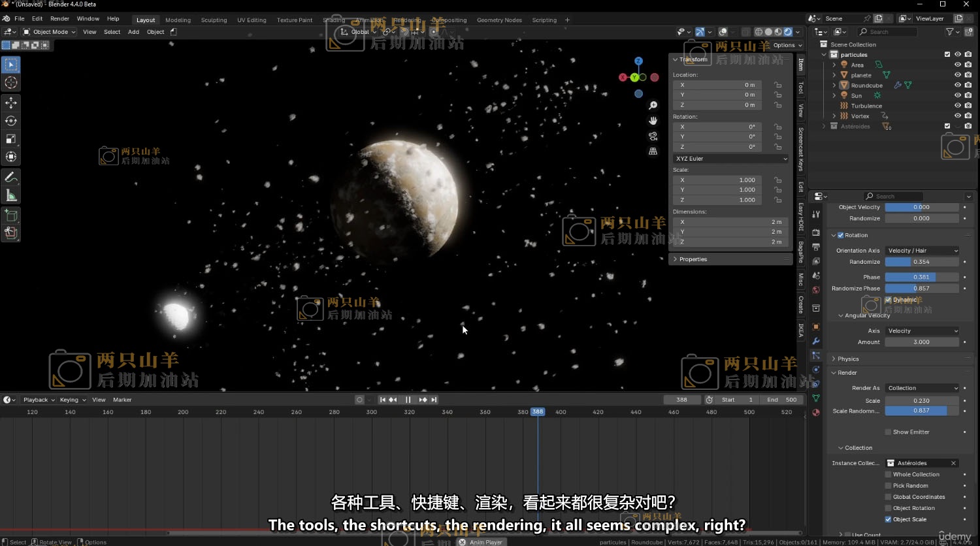Hide the planete object in outliner

pos(957,75)
